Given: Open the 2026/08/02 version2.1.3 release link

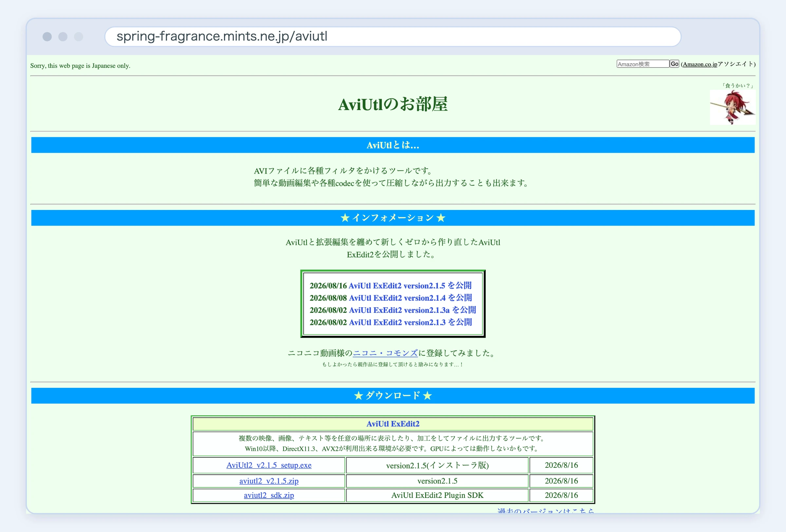Looking at the screenshot, I should click(x=410, y=322).
